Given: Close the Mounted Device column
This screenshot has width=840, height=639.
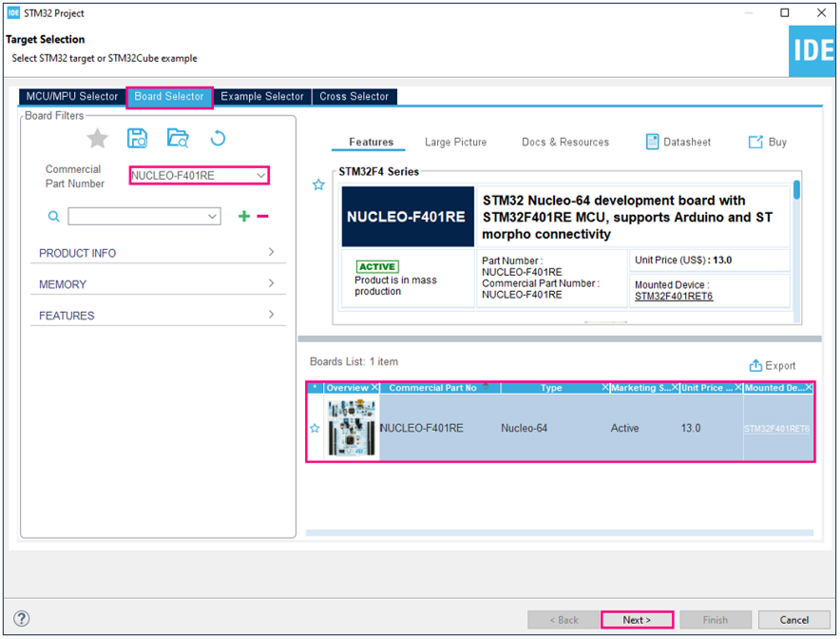Looking at the screenshot, I should [809, 388].
